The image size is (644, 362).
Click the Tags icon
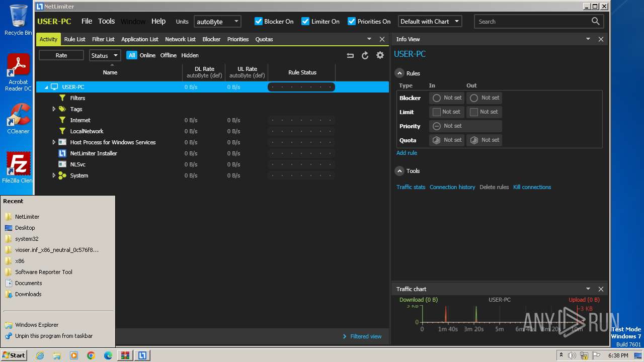(62, 109)
